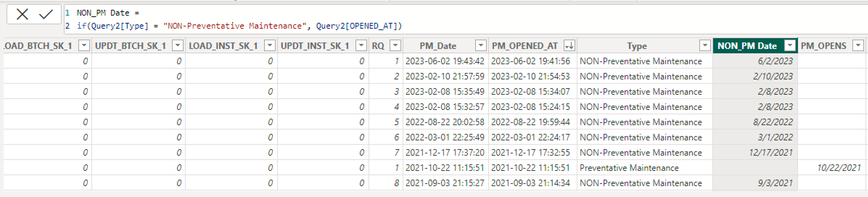Image resolution: width=868 pixels, height=197 pixels.
Task: Click PM_OPENED_AT cell 2023-06-02 19:41:56
Action: [533, 61]
